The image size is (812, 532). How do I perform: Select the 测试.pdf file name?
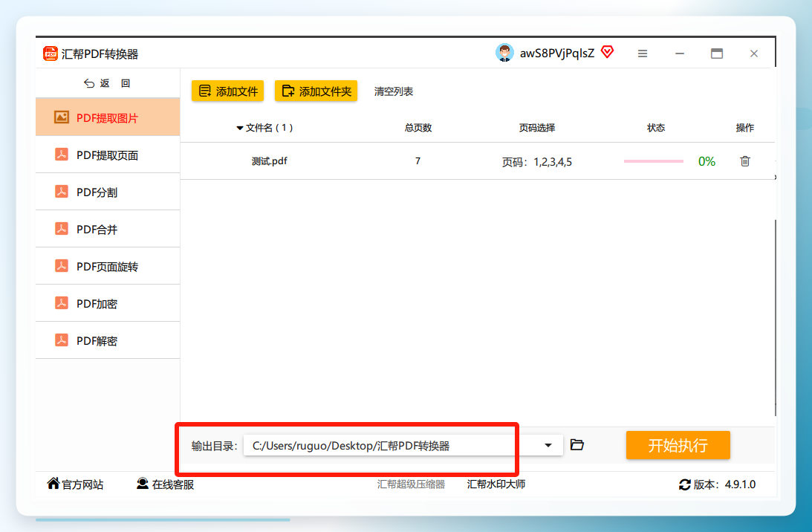(x=269, y=161)
